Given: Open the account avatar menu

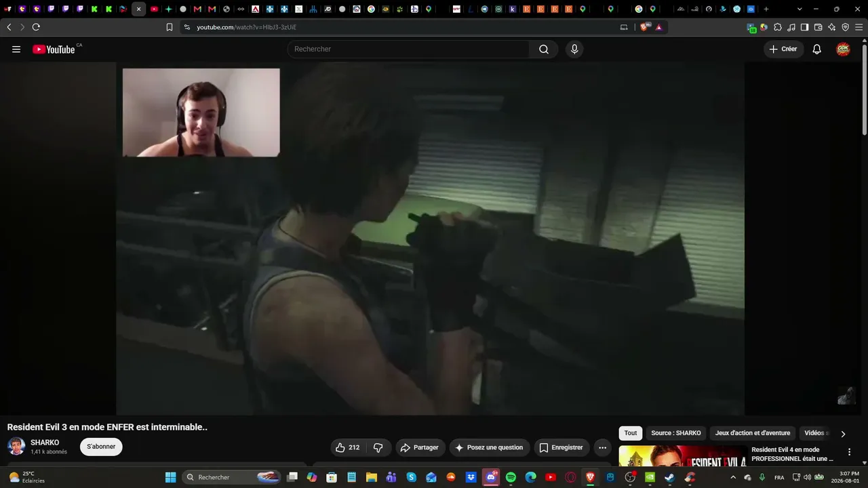Looking at the screenshot, I should (x=843, y=49).
